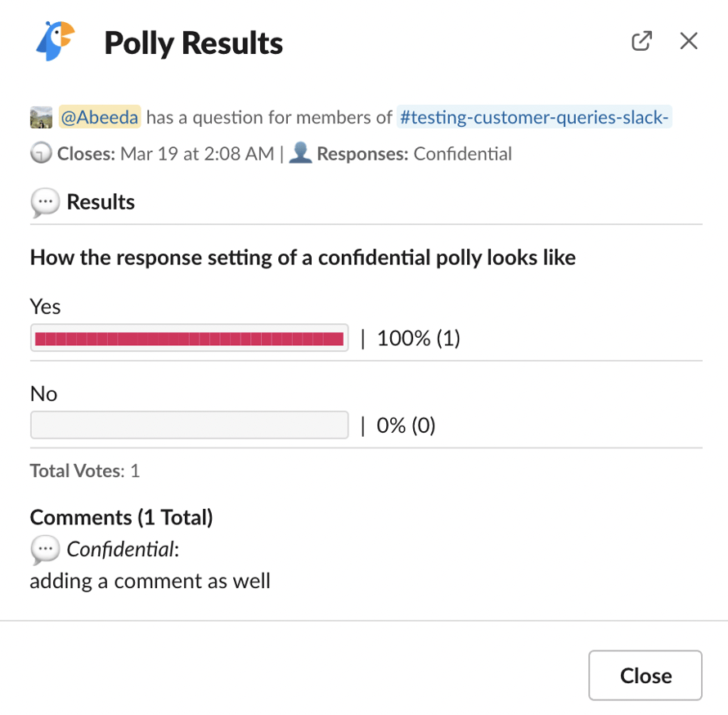Click the 100% (1) result label
Screen dimensions: 728x715
coord(418,338)
